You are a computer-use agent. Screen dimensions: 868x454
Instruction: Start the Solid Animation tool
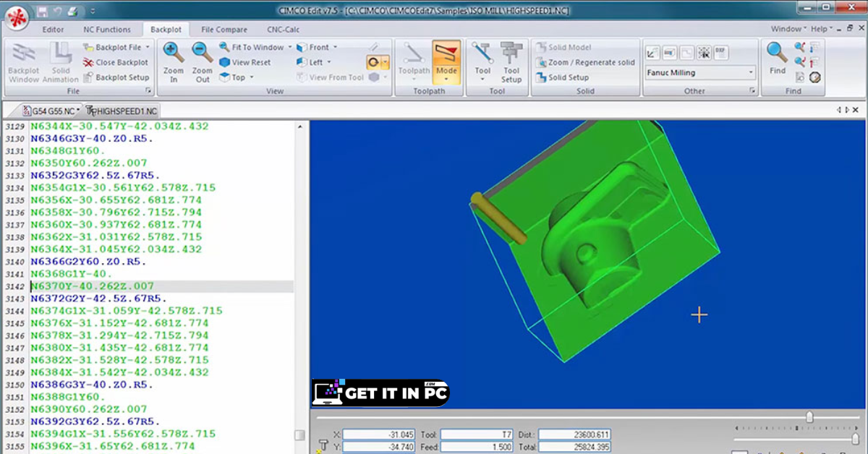pyautogui.click(x=61, y=63)
